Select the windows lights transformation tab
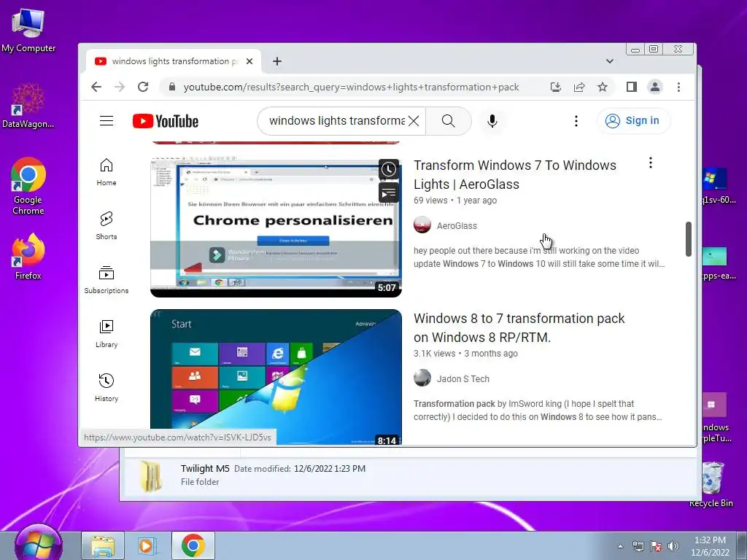 174,61
